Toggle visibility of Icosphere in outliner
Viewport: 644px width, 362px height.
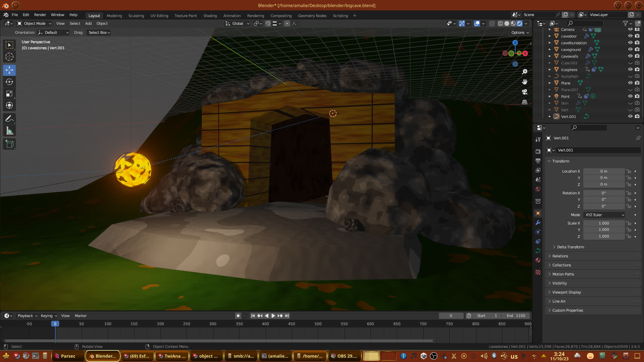pos(630,69)
